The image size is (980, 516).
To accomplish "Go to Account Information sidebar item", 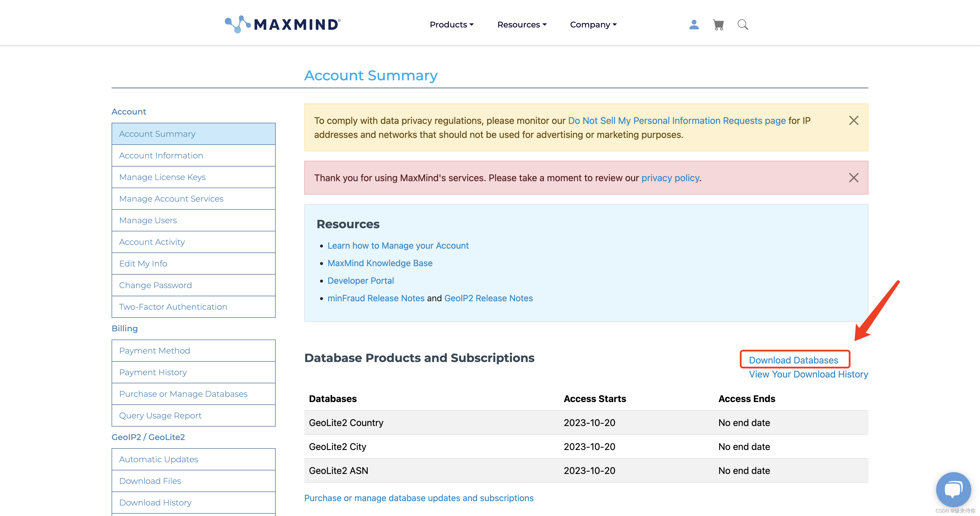I will [x=161, y=155].
